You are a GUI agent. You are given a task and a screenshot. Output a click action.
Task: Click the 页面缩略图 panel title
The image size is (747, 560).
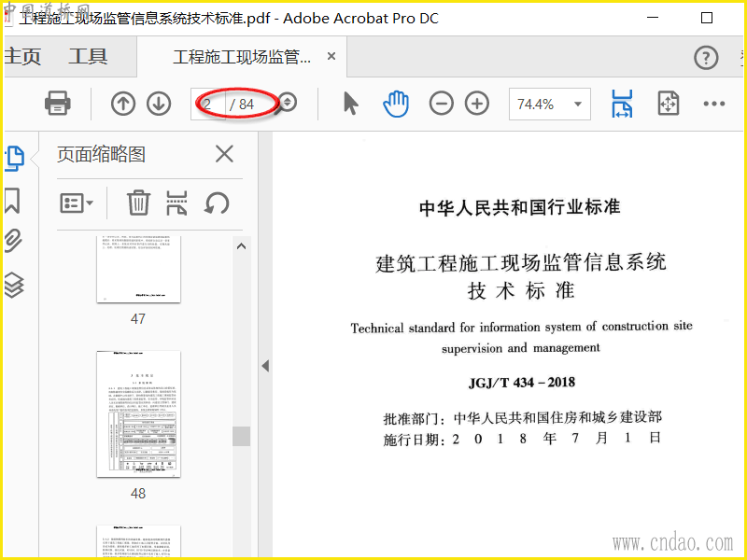coord(101,154)
